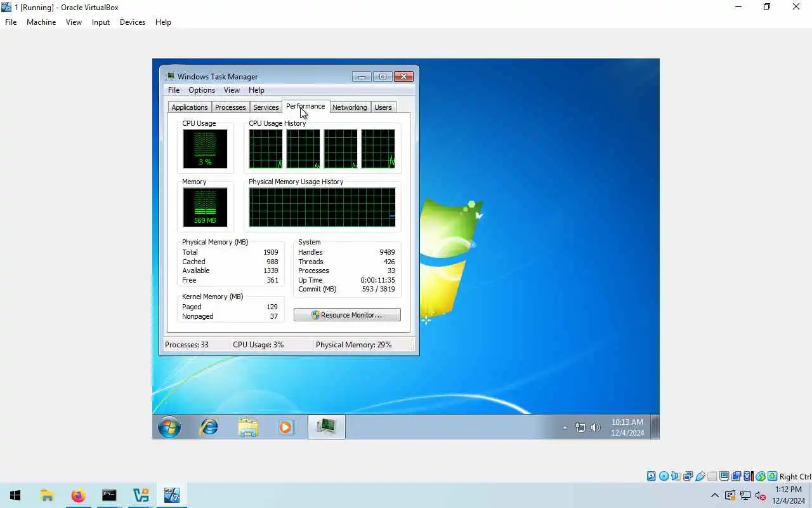Open Windows Explorer folder icon in guest taskbar

(248, 427)
